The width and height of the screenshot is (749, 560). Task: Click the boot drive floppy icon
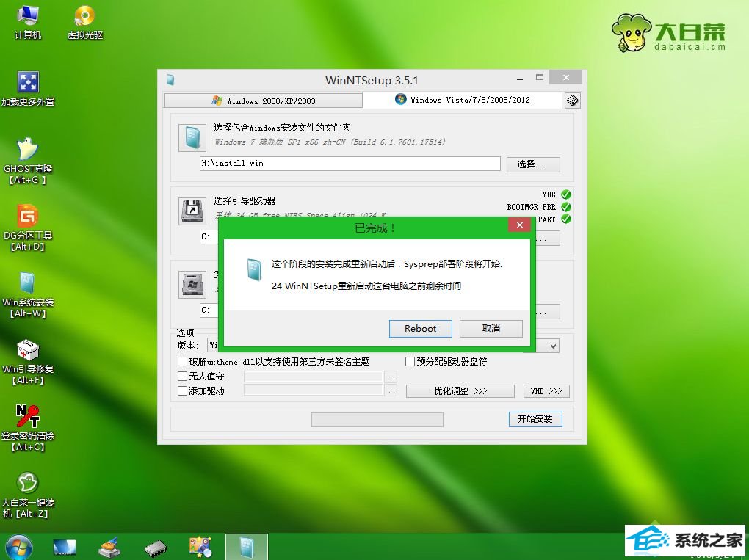point(192,211)
